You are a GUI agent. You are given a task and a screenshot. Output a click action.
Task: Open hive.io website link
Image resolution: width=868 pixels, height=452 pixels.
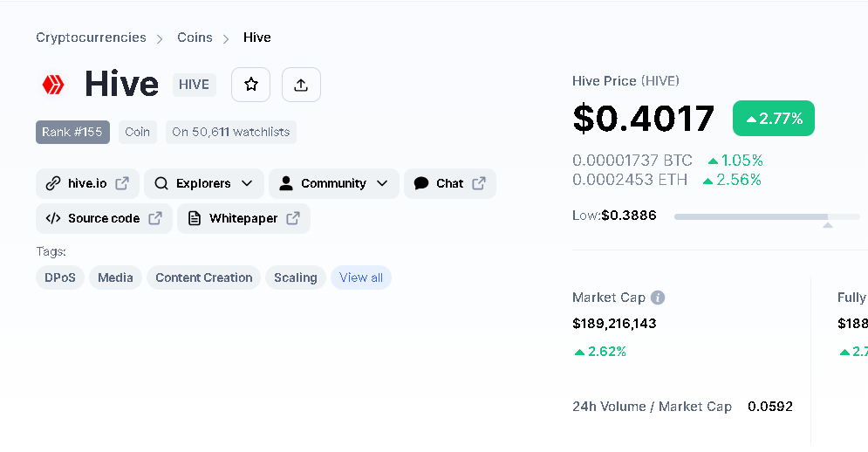(87, 183)
